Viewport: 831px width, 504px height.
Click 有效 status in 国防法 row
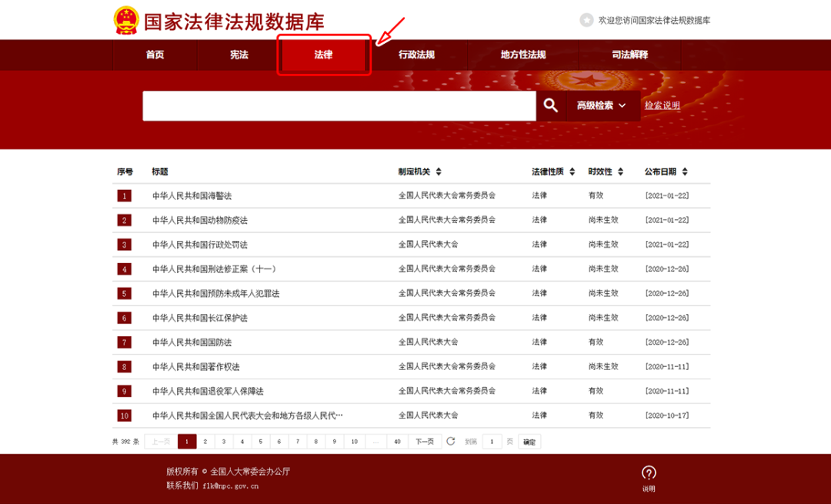pos(596,342)
